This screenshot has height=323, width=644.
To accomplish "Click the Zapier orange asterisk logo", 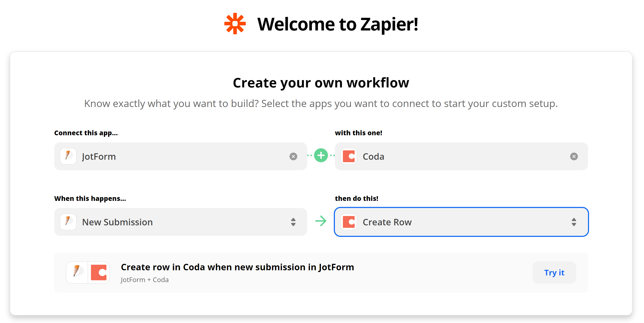I will click(x=235, y=24).
